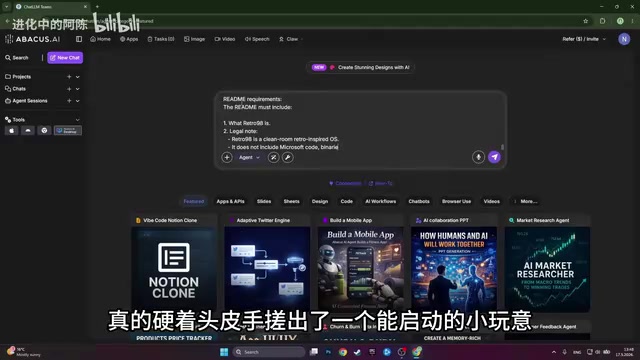Select the Chatbots tab

[419, 201]
